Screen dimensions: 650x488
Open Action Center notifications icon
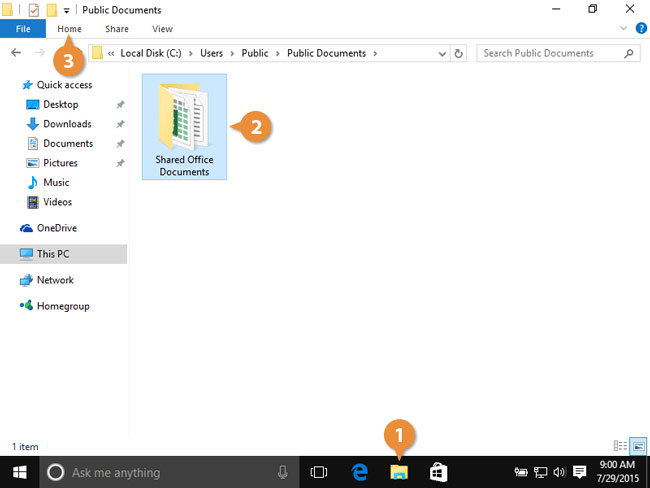click(x=579, y=472)
